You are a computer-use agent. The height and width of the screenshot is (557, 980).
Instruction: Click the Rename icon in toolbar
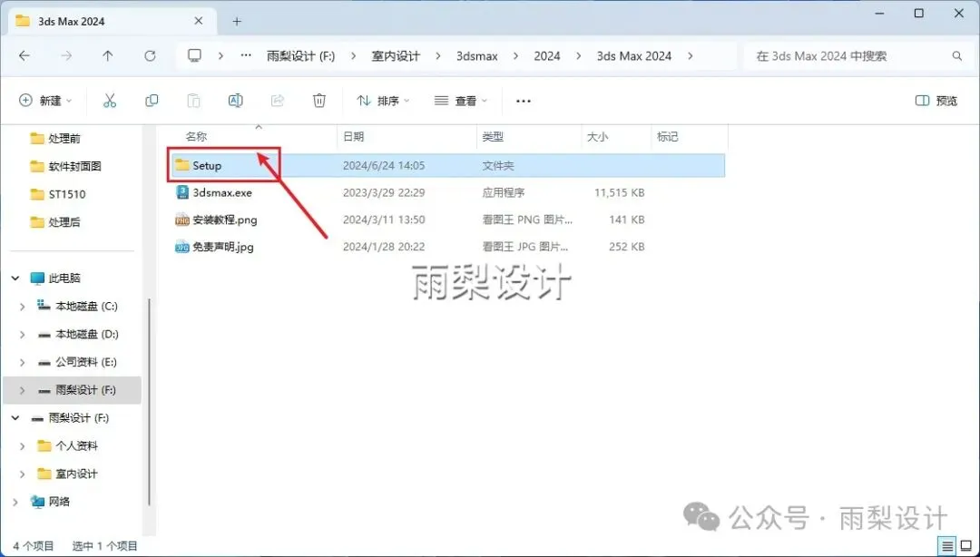pos(236,101)
